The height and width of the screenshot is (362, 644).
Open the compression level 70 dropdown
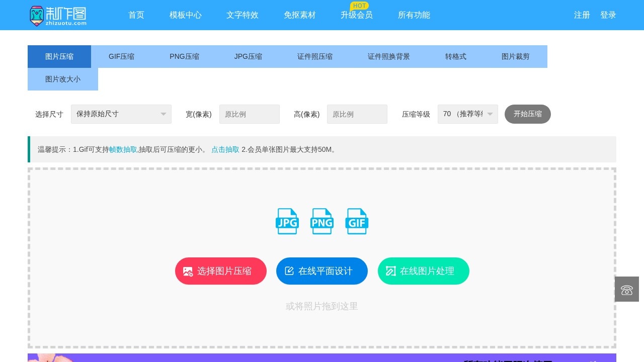pyautogui.click(x=467, y=114)
